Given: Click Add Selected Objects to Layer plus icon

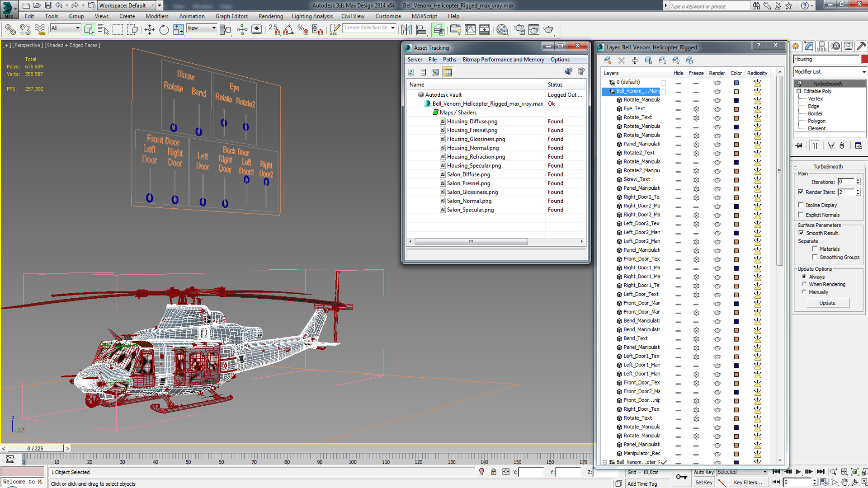Looking at the screenshot, I should 635,60.
